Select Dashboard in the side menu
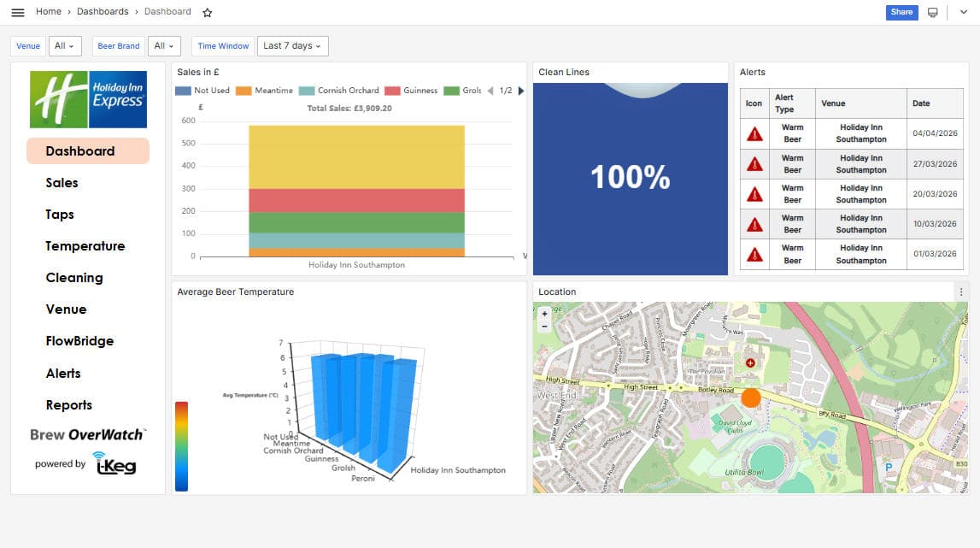The height and width of the screenshot is (548, 980). (x=87, y=150)
